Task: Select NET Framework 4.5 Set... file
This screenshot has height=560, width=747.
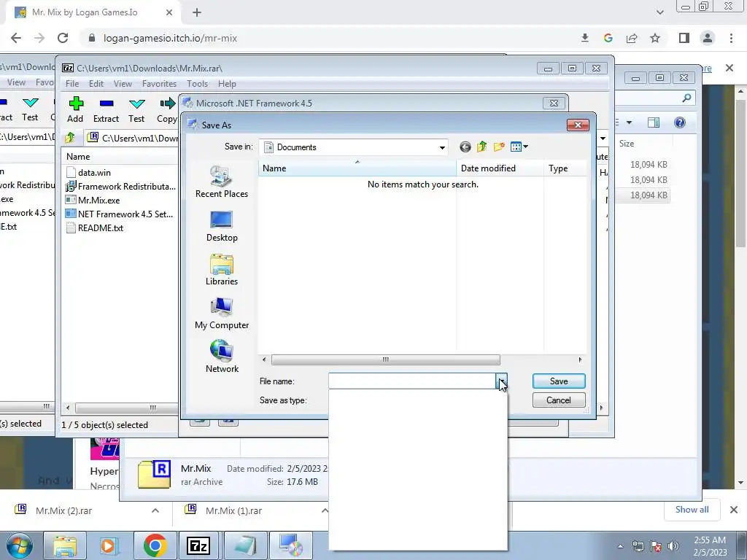Action: click(x=125, y=214)
